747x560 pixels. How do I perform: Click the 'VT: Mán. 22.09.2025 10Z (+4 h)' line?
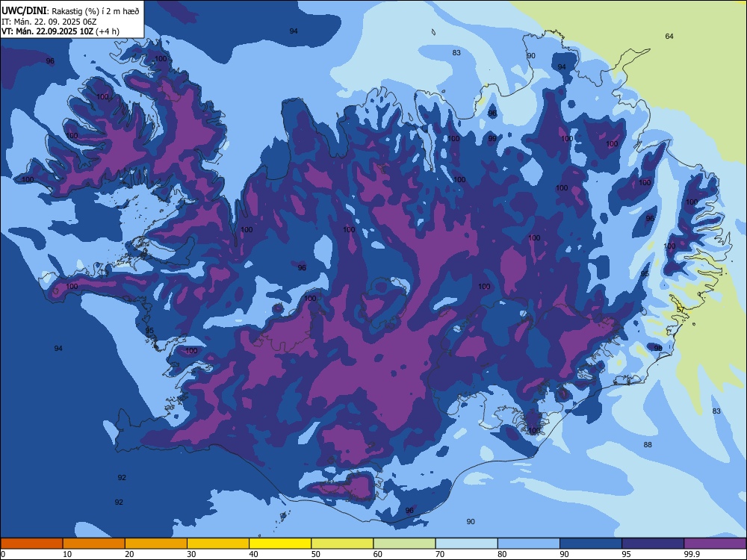pyautogui.click(x=61, y=31)
